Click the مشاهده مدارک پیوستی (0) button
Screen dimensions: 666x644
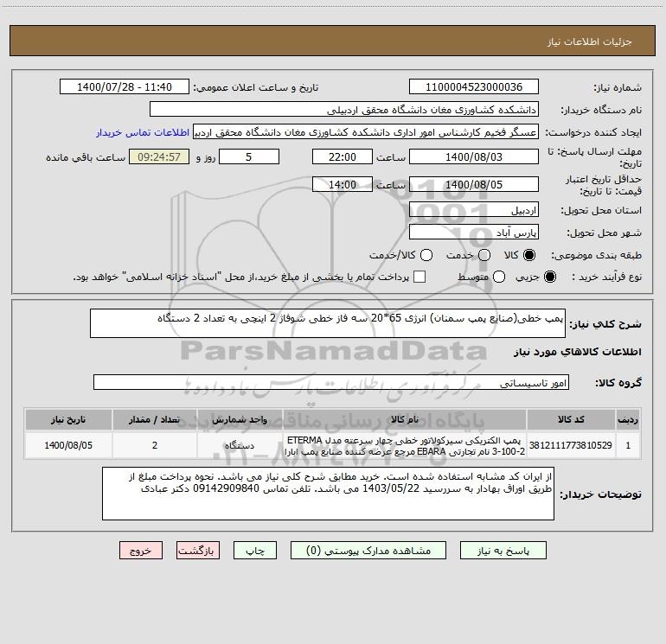(x=368, y=551)
